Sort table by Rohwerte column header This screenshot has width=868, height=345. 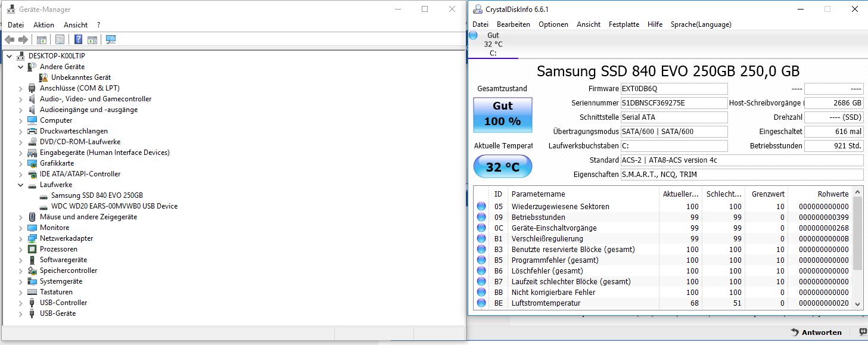tap(821, 194)
